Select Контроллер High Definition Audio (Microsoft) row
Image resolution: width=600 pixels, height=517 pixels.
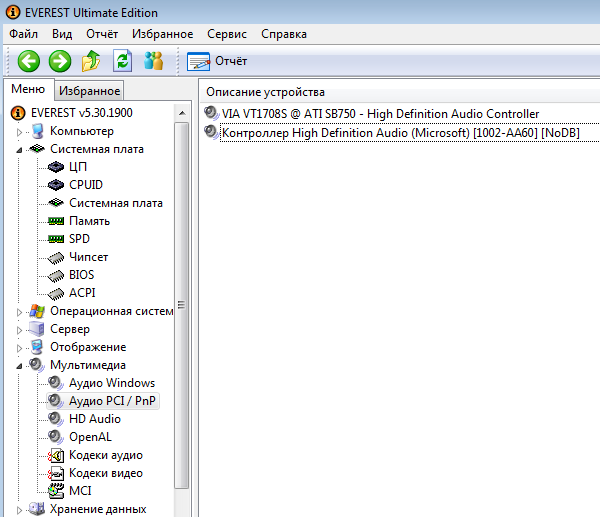point(401,133)
